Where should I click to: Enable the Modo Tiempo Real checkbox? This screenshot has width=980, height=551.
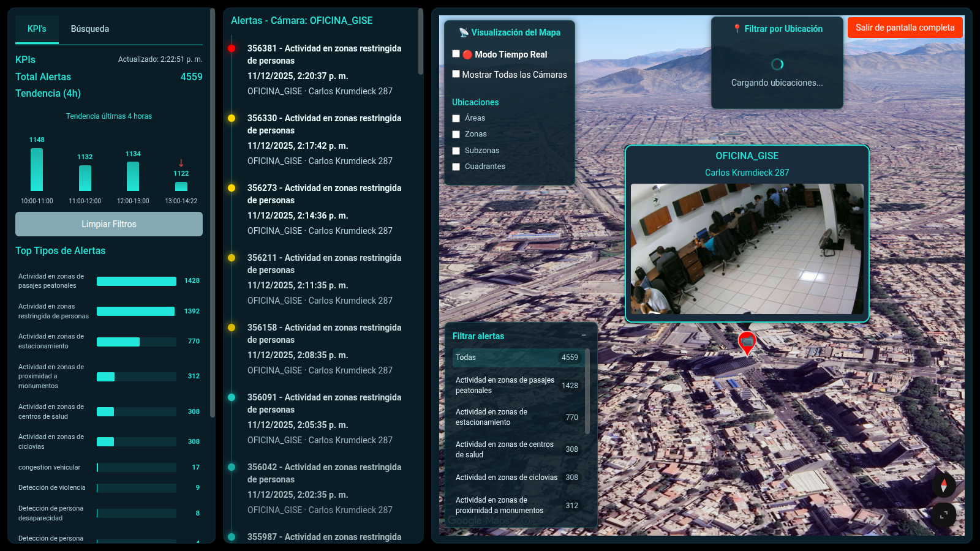(456, 54)
